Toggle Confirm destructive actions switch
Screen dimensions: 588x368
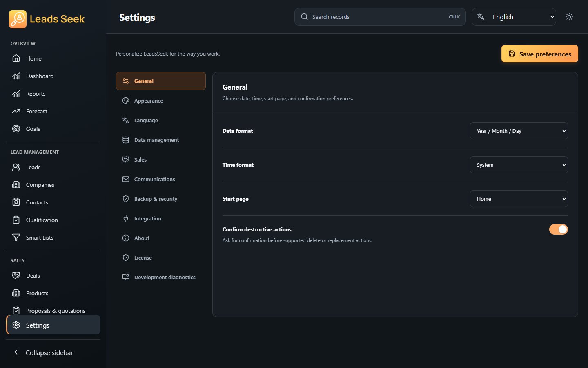[558, 229]
